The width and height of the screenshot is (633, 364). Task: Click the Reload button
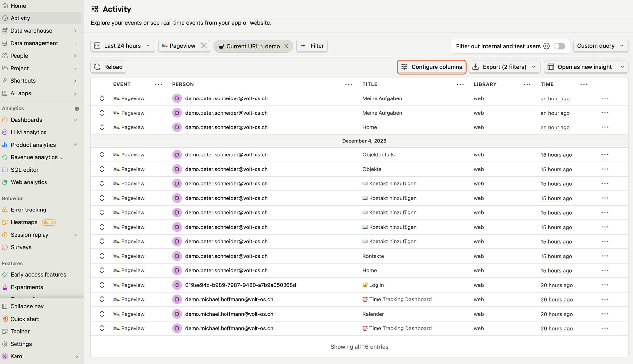click(108, 67)
